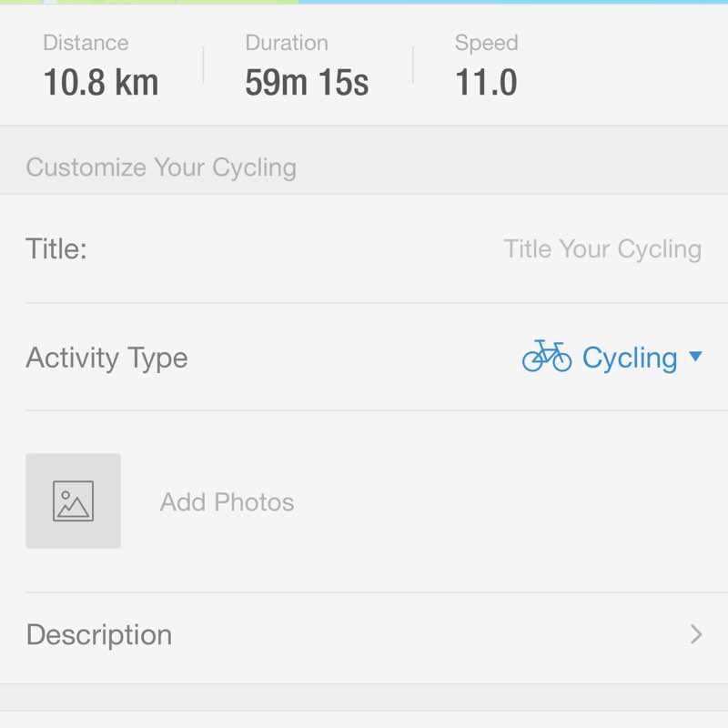Click the 10.8 km distance value
728x728 pixels.
[101, 83]
